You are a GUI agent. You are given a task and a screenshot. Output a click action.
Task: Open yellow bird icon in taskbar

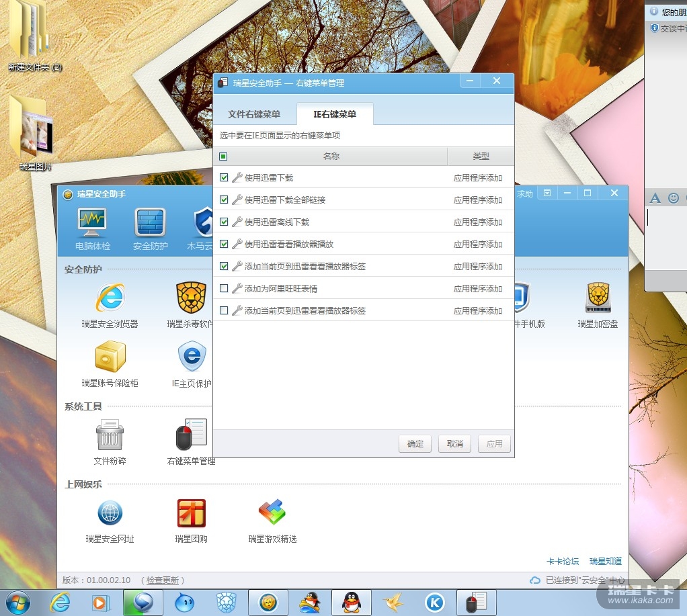click(x=393, y=603)
